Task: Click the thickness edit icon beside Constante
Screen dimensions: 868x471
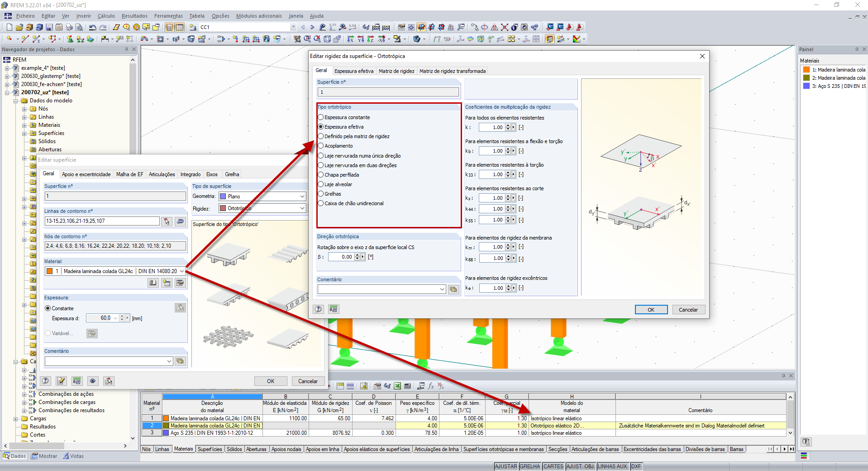Action: (x=180, y=308)
